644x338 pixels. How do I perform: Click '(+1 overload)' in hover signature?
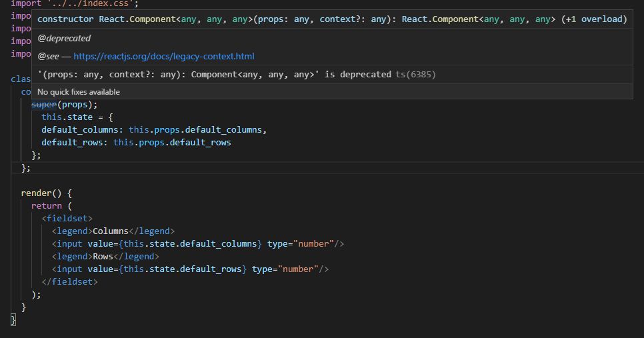coord(594,19)
